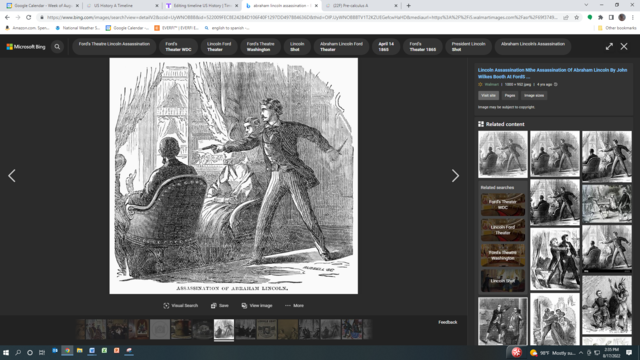Open EVERFI bookmark
Viewport: 640px width, 360px height.
point(176,28)
